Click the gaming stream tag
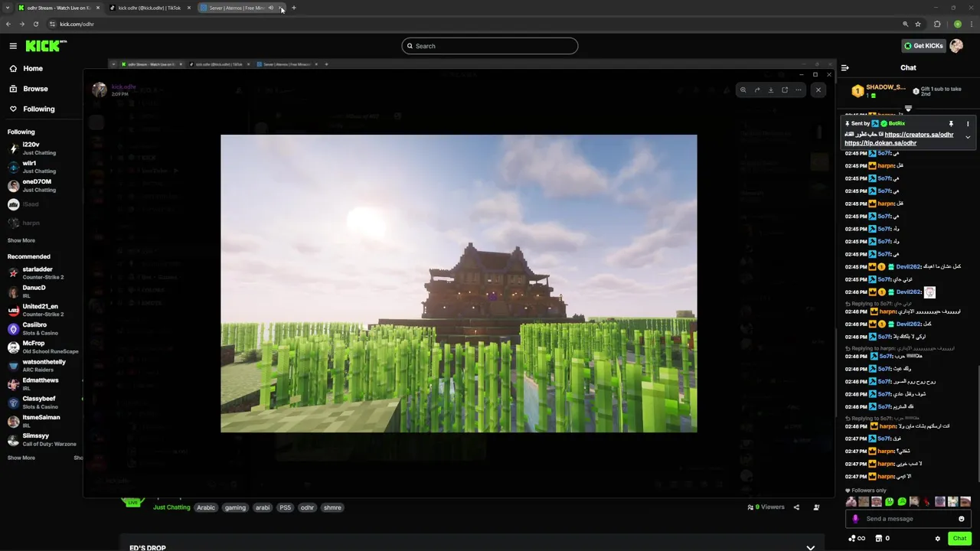 (235, 507)
